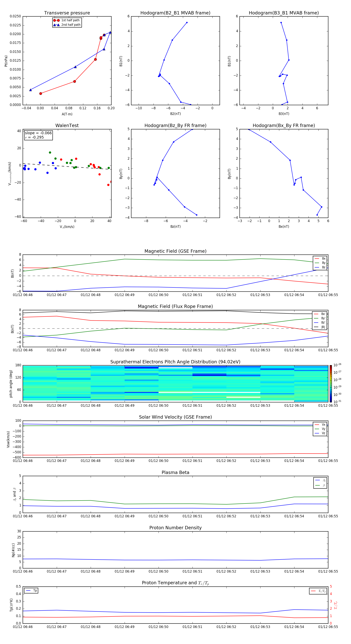Click the pitch angle colorbar scale
This screenshot has width=351, height=644.
coord(331,383)
